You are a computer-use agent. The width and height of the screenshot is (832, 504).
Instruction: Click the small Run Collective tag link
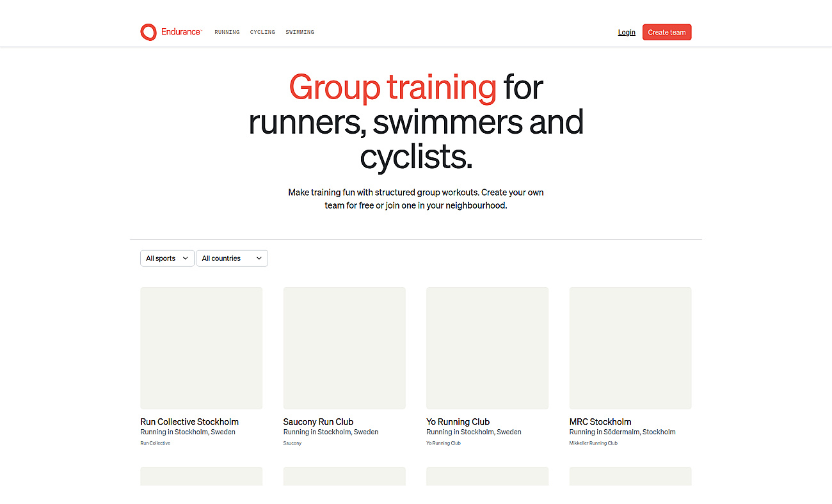[156, 443]
